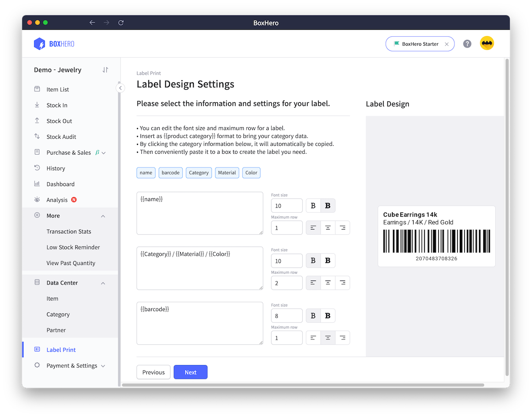This screenshot has width=532, height=417.
Task: Align Category row text right
Action: pos(343,283)
